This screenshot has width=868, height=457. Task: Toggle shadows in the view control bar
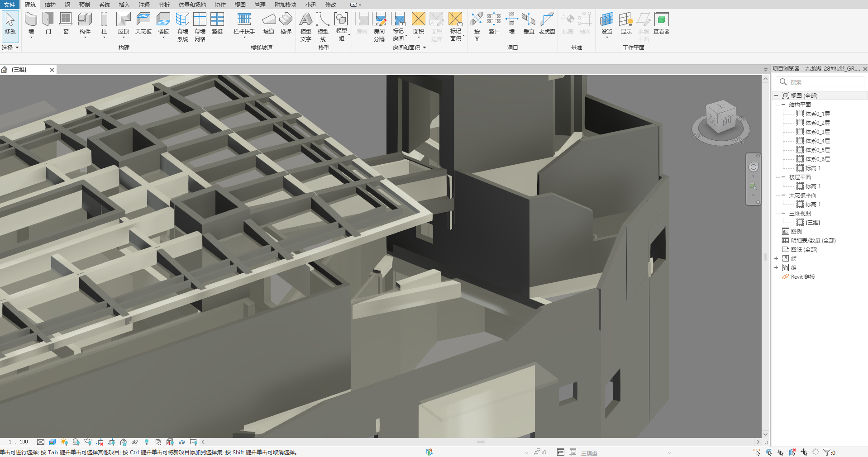[76, 442]
